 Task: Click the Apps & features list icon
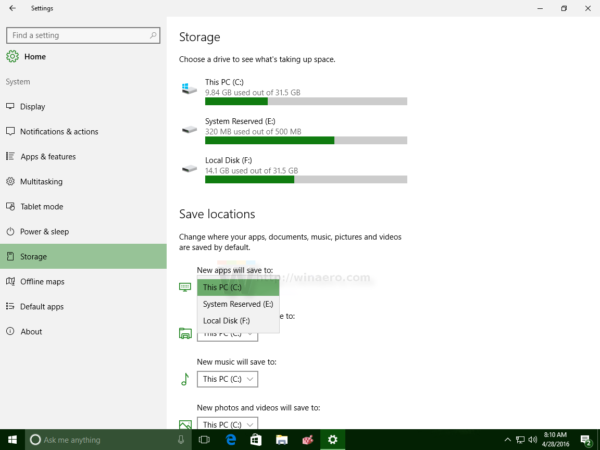coord(10,156)
